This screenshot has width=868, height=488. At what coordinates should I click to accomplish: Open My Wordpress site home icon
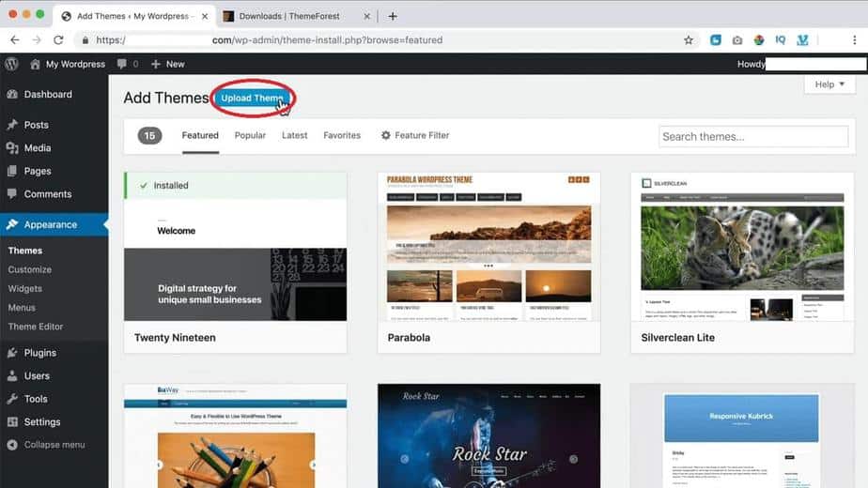pos(35,64)
